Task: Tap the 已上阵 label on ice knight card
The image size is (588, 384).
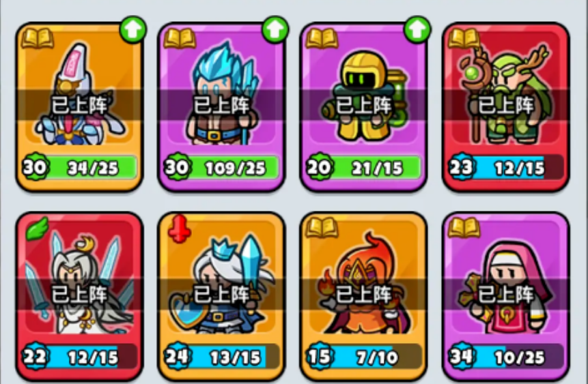Action: point(221,294)
